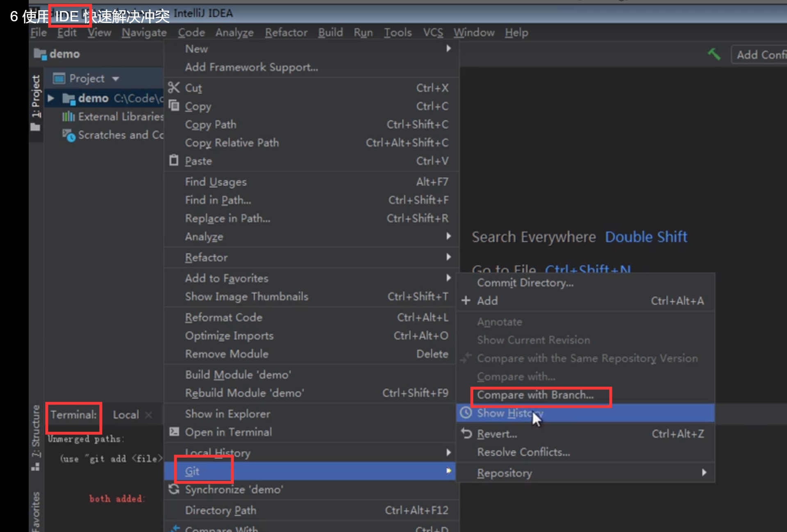Click the green Build hammer icon
This screenshot has width=787, height=532.
coord(714,54)
